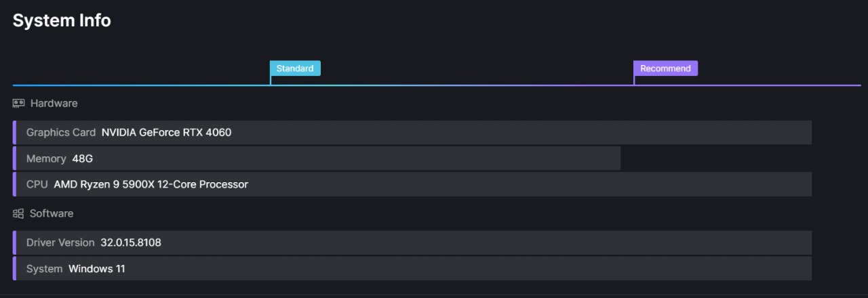868x298 pixels.
Task: Click the blue line segment before Standard
Action: tap(141, 85)
